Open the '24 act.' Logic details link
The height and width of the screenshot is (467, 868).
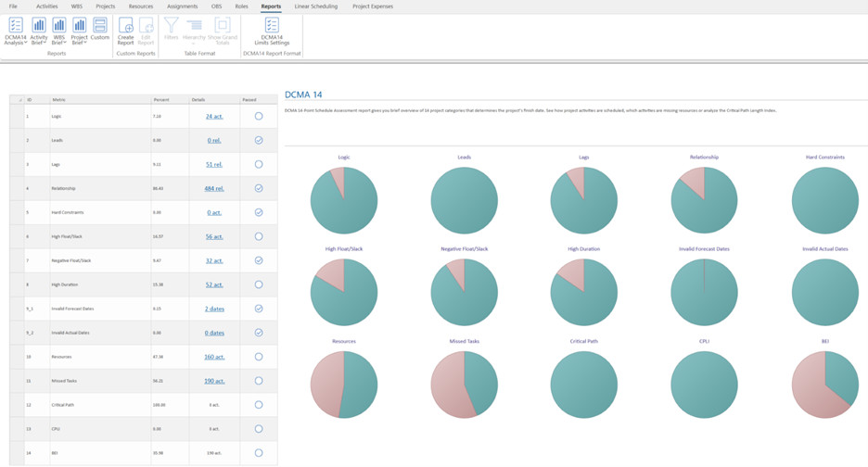click(214, 116)
